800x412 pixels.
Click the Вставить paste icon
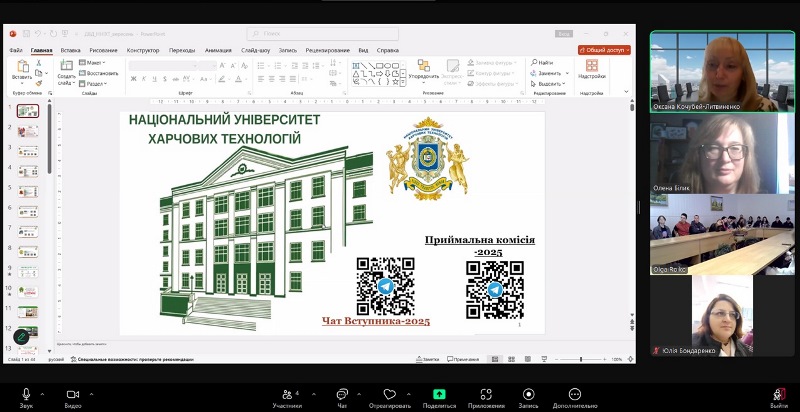pos(22,68)
